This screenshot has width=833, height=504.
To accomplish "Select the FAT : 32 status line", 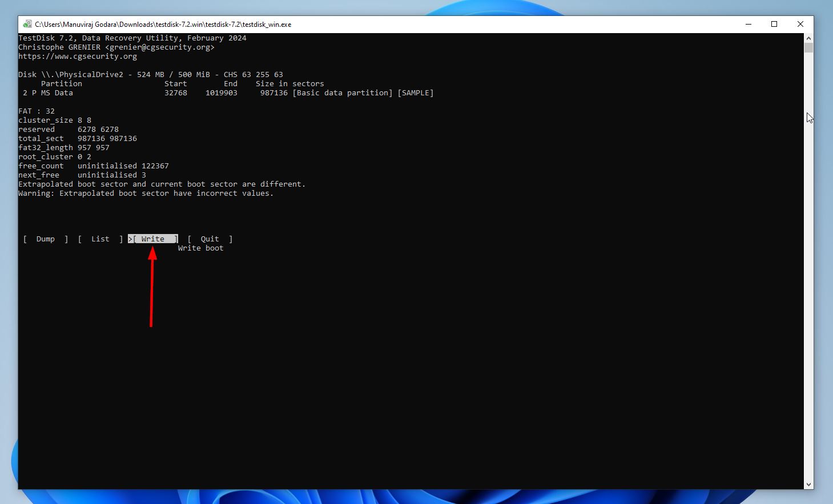I will pos(37,111).
